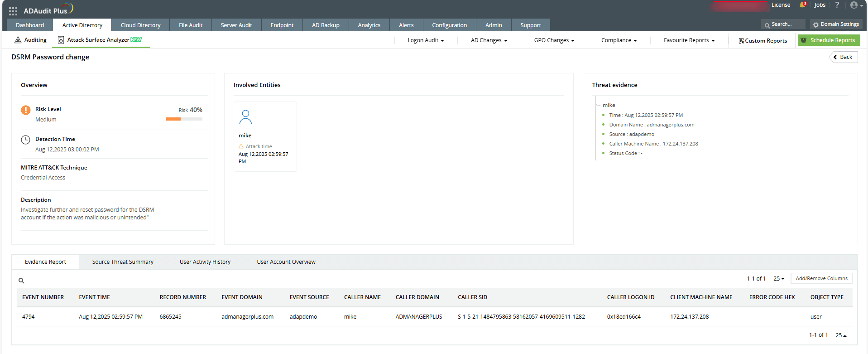Select the Evidence Report tab
The width and height of the screenshot is (868, 354).
[45, 262]
